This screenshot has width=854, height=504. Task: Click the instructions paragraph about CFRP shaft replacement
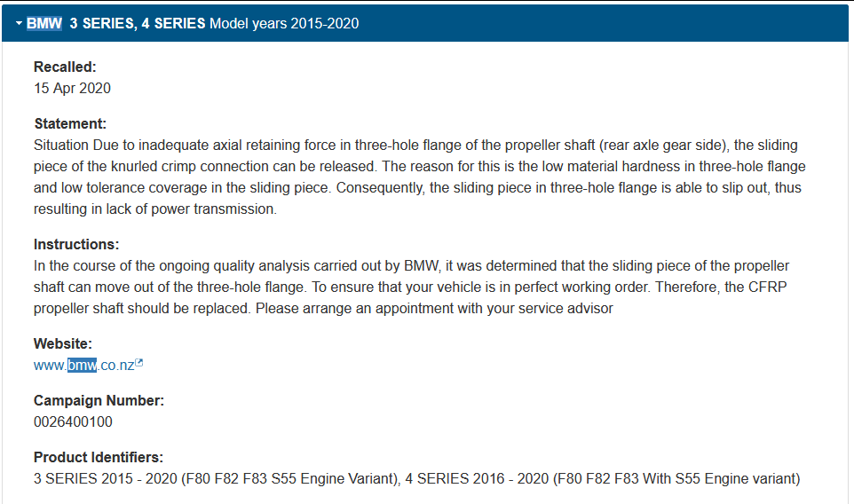pos(411,287)
